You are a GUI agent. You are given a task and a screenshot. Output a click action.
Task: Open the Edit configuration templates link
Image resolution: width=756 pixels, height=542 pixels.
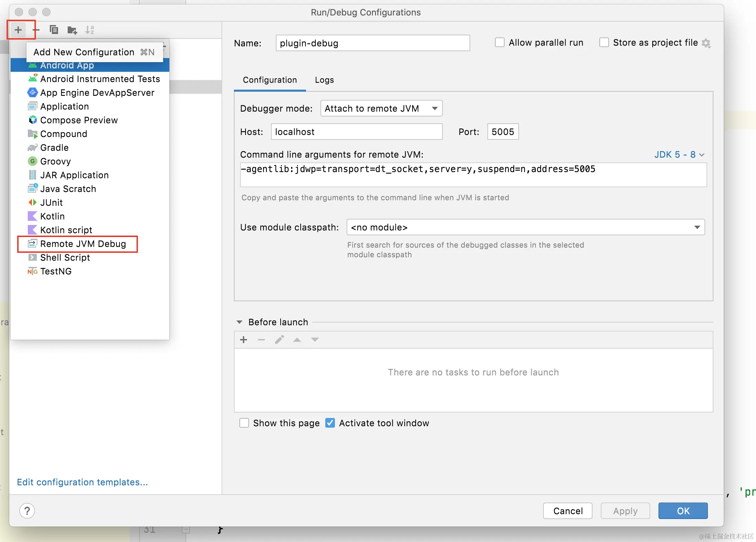pos(82,482)
